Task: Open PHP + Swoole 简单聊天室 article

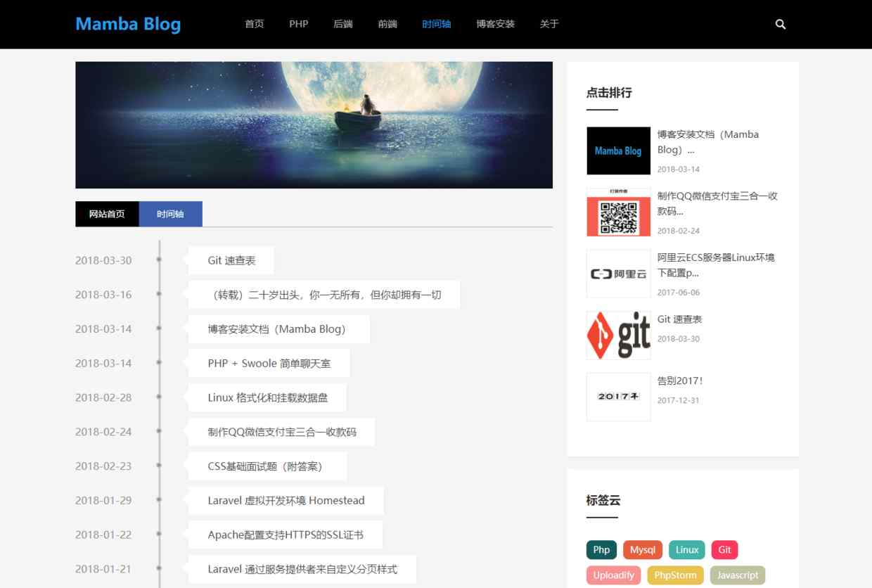Action: click(269, 364)
